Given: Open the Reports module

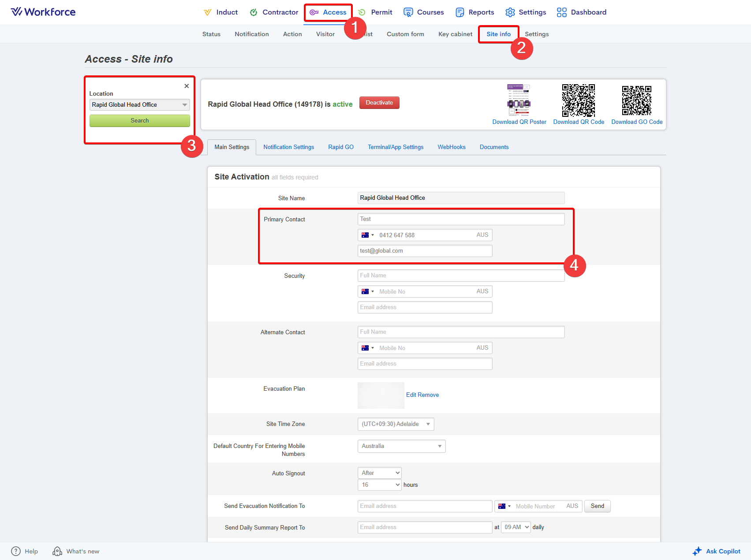Looking at the screenshot, I should point(475,12).
